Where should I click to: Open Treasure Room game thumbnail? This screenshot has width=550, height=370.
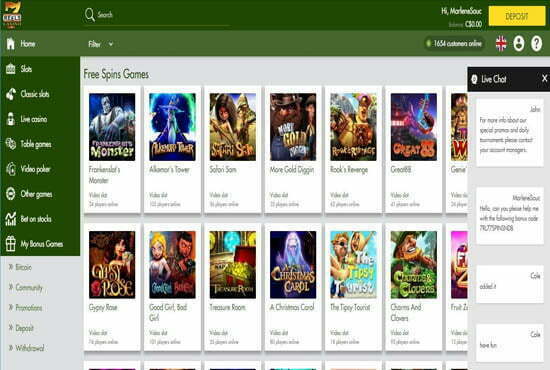click(x=233, y=265)
